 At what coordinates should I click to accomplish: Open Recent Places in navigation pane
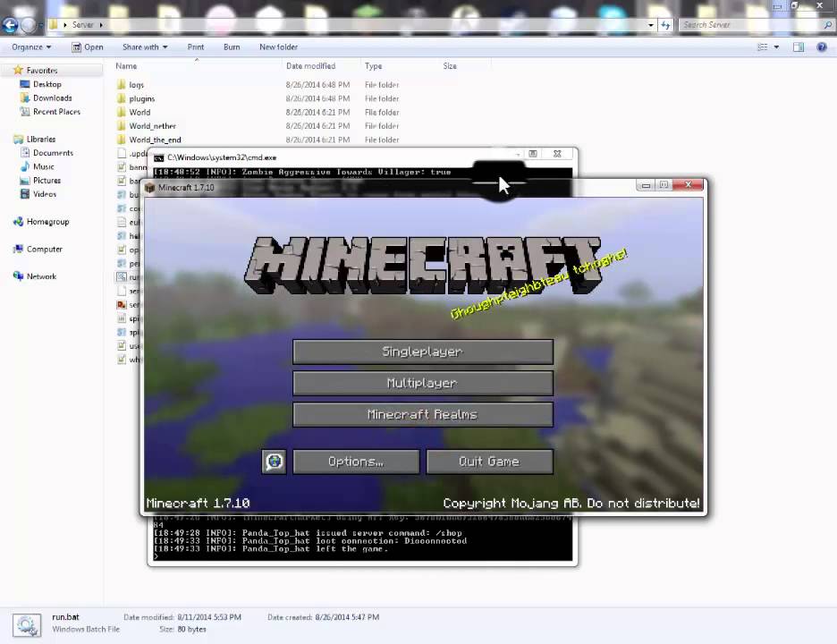tap(56, 112)
